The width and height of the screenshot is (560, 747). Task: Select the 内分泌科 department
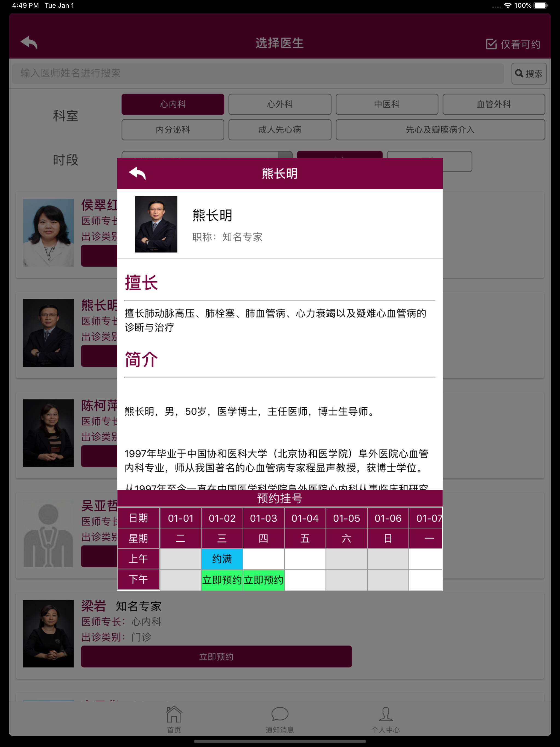point(173,130)
